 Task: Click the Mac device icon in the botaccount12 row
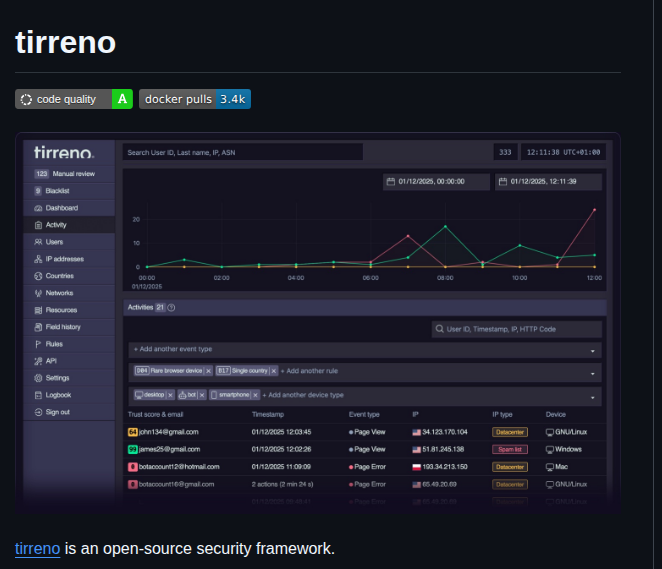(x=550, y=467)
